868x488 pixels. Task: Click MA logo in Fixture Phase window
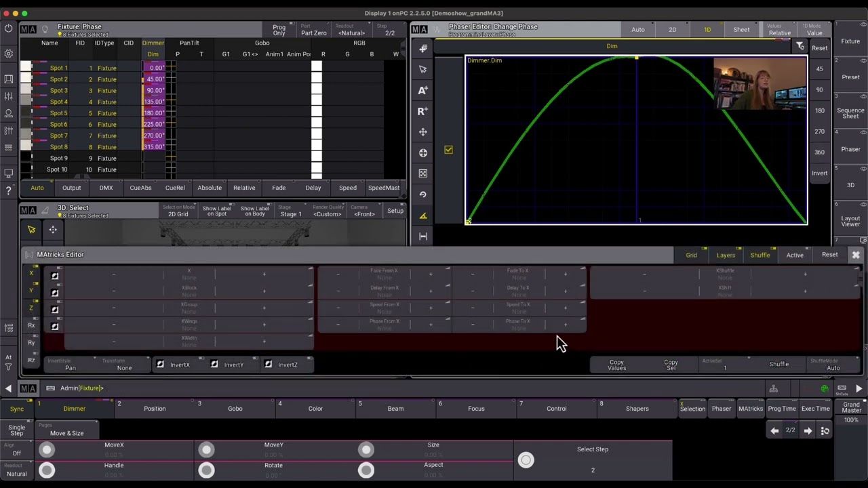[x=28, y=29]
